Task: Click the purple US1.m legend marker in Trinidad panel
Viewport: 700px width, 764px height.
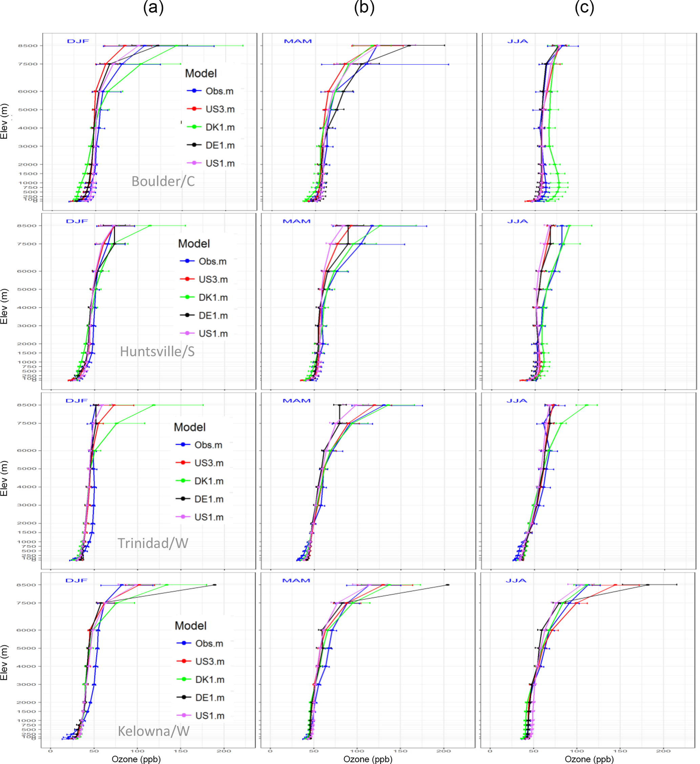Action: 183,517
